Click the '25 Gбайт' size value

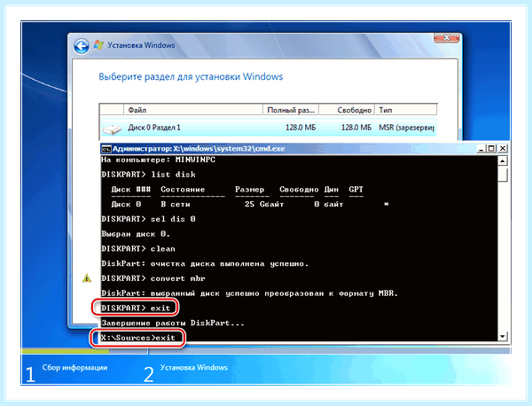[x=264, y=204]
